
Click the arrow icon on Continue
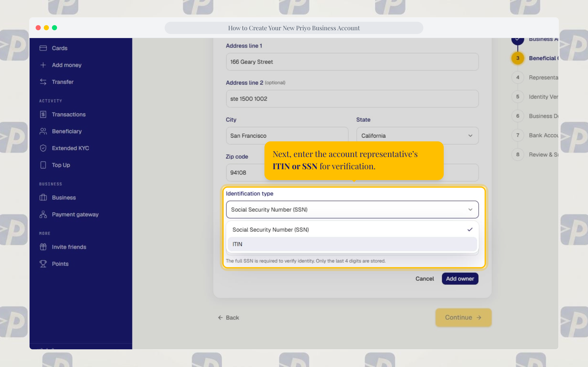pos(479,317)
